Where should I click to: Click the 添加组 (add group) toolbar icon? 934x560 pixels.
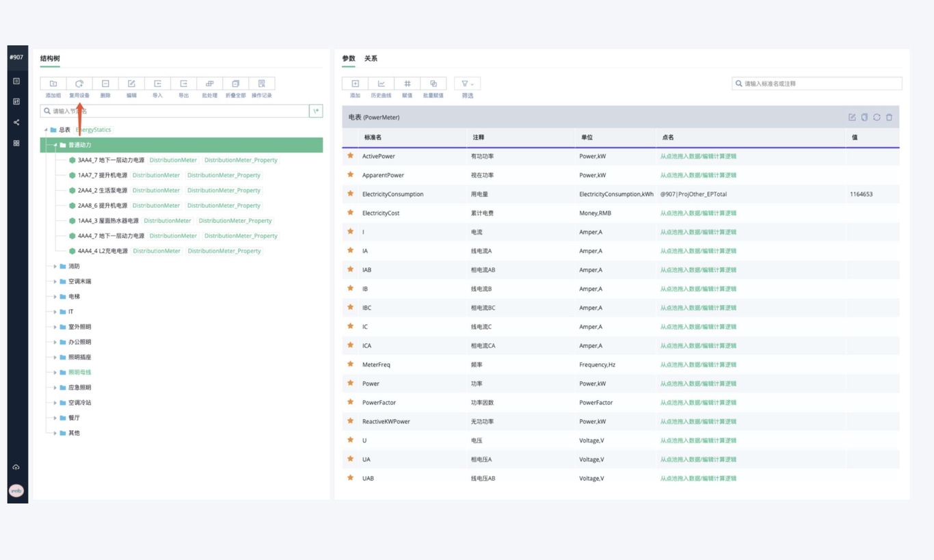click(53, 83)
